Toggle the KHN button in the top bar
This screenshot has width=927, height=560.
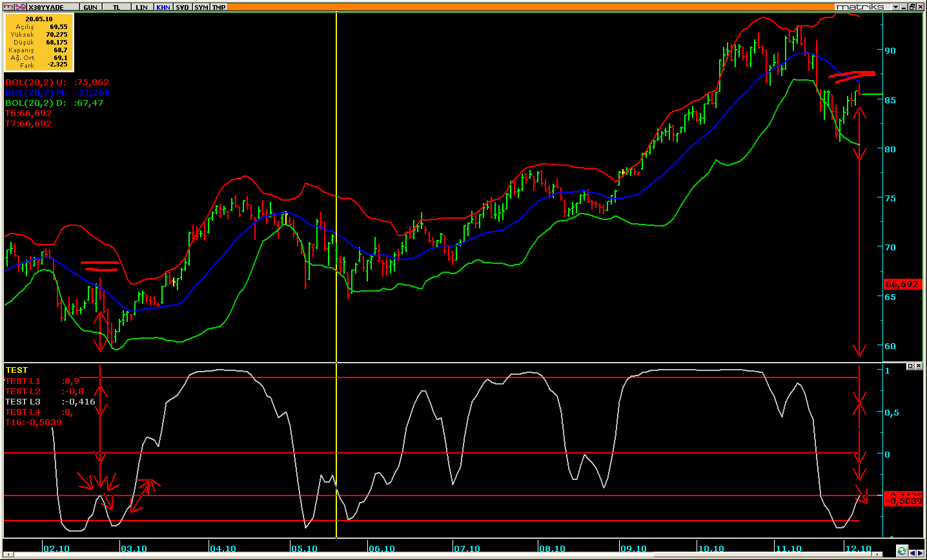pyautogui.click(x=163, y=7)
